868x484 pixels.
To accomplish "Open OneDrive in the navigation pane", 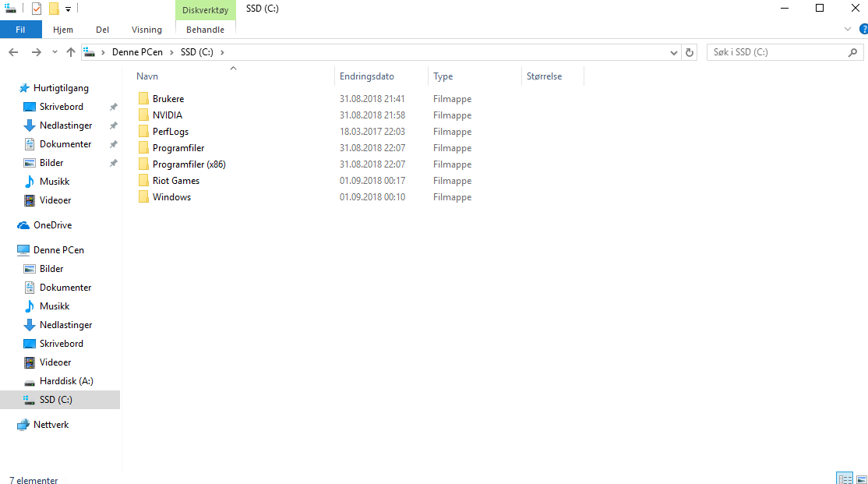I will click(52, 224).
